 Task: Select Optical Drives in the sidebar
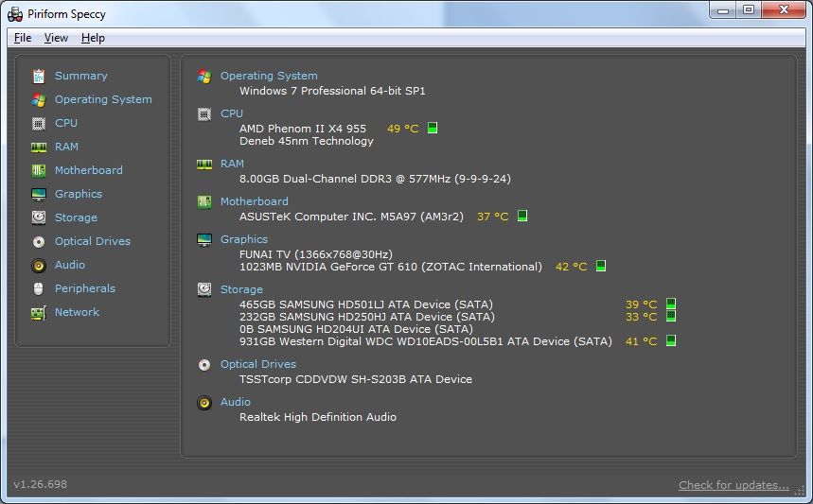93,241
